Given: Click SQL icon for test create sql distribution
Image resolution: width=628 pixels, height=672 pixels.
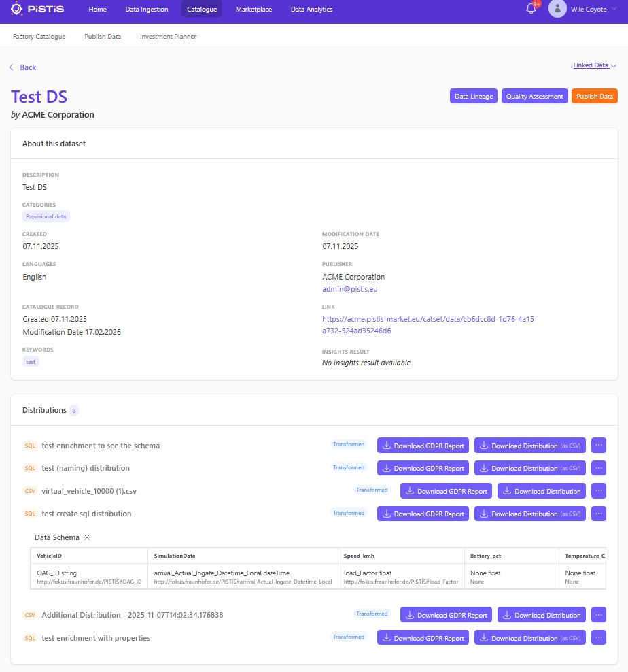Looking at the screenshot, I should click(x=30, y=514).
